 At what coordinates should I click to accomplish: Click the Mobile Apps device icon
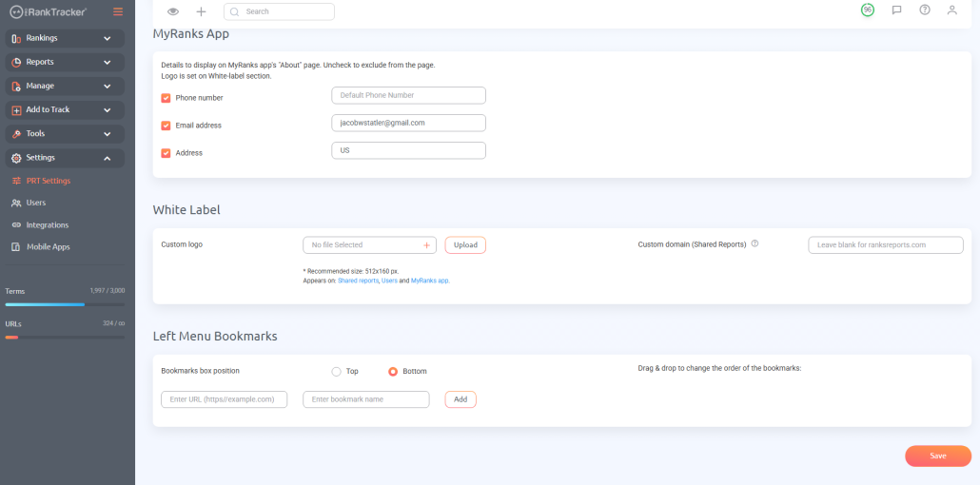pyautogui.click(x=17, y=247)
